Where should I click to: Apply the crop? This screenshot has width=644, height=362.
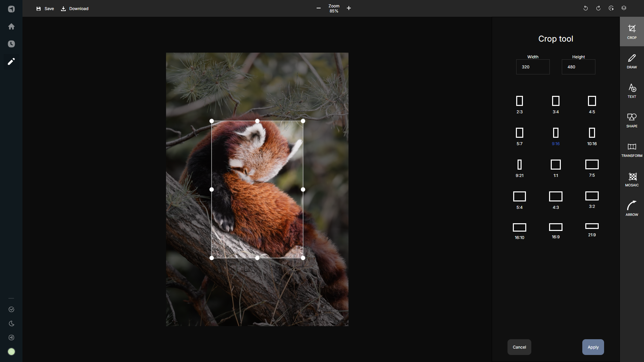pyautogui.click(x=593, y=347)
